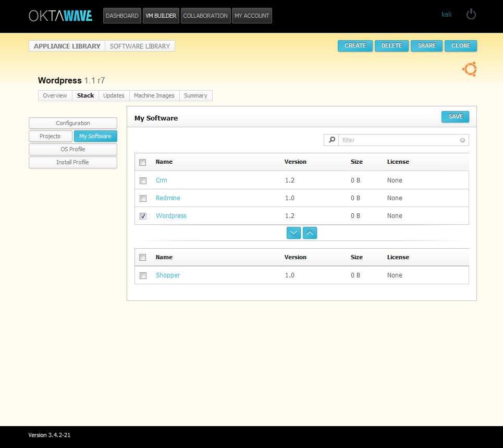The image size is (503, 448).
Task: Open the Wordpress software link
Action: pos(171,216)
